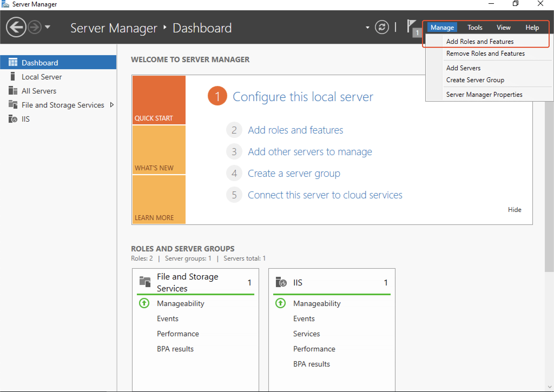Viewport: 554px width, 392px height.
Task: Click Add other servers to manage
Action: (x=310, y=152)
